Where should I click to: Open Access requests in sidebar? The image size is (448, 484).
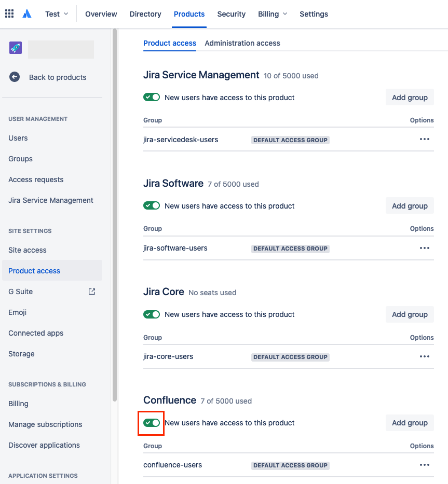[36, 179]
